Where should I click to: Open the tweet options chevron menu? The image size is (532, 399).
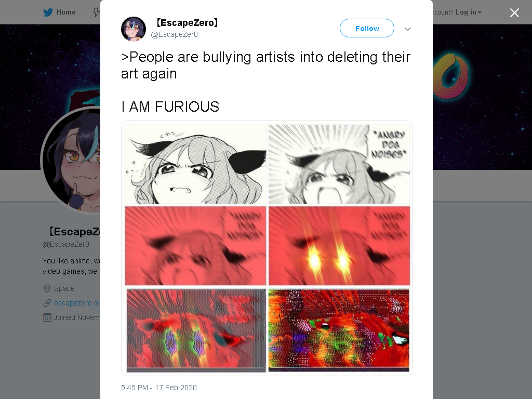point(408,29)
